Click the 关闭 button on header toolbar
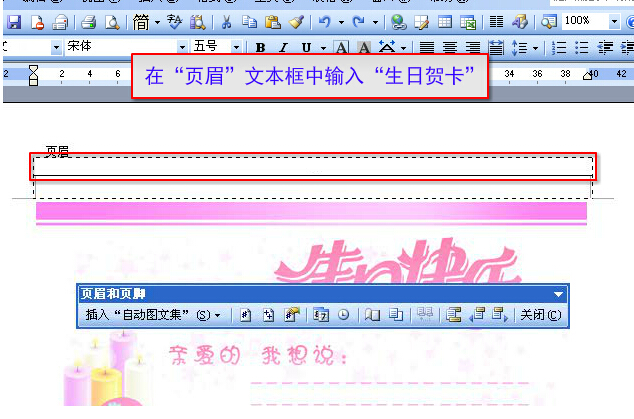This screenshot has height=419, width=634. click(540, 314)
